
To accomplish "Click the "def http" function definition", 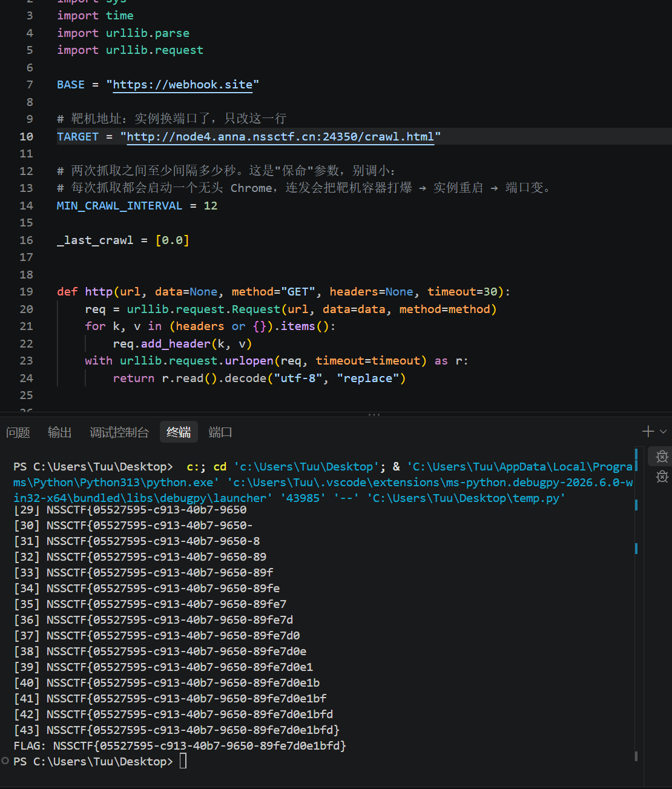I will [x=283, y=292].
